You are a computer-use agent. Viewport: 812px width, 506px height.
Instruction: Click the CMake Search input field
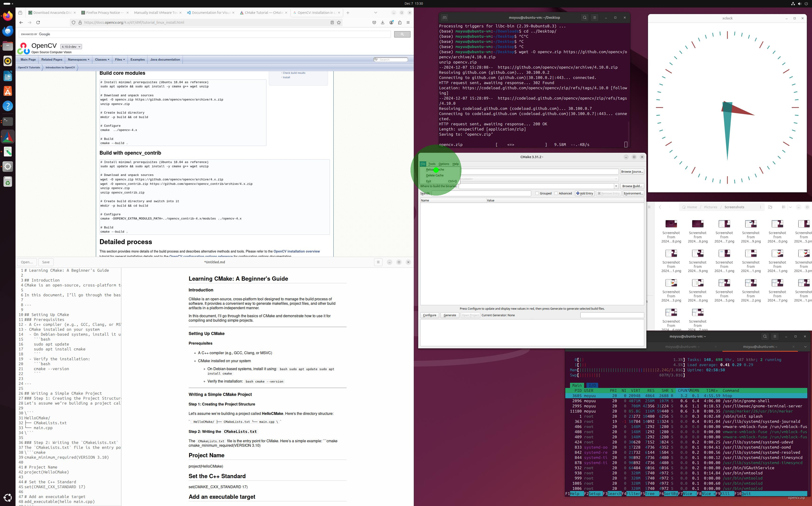point(481,194)
